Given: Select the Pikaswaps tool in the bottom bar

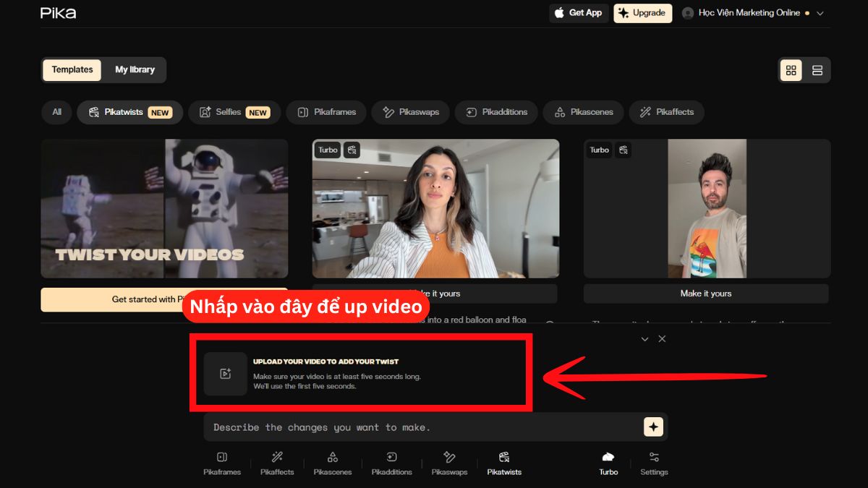Looking at the screenshot, I should (x=449, y=463).
